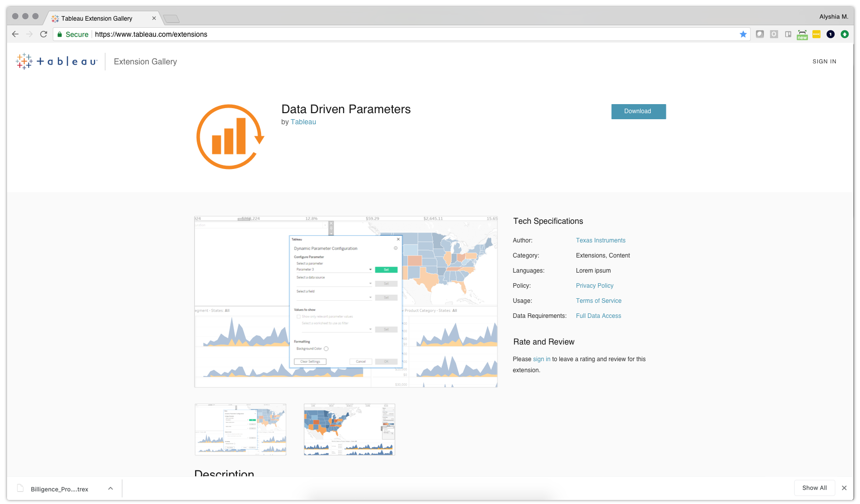860x504 pixels.
Task: Close the downloads bar with X
Action: pyautogui.click(x=844, y=488)
